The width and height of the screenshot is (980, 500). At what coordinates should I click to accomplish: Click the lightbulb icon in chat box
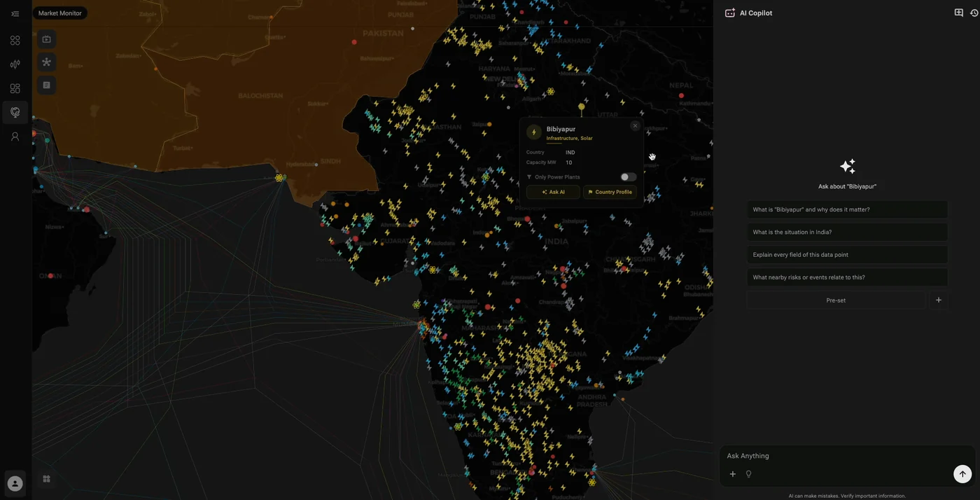[748, 474]
